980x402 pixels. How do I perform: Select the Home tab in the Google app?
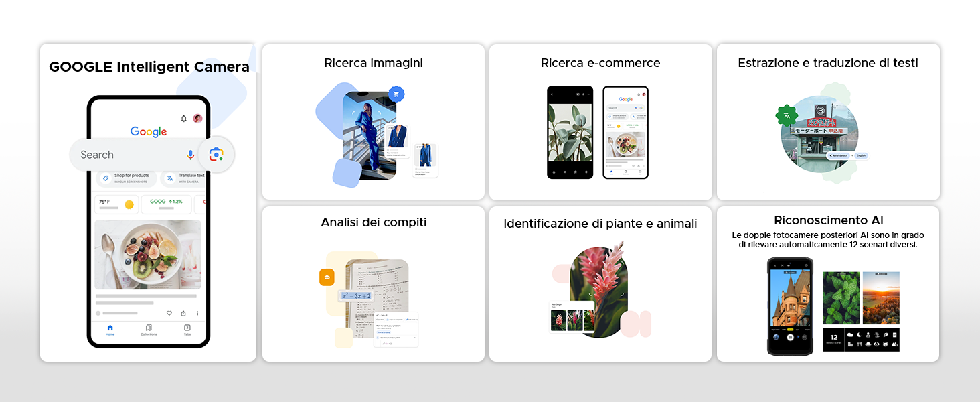coord(110,330)
